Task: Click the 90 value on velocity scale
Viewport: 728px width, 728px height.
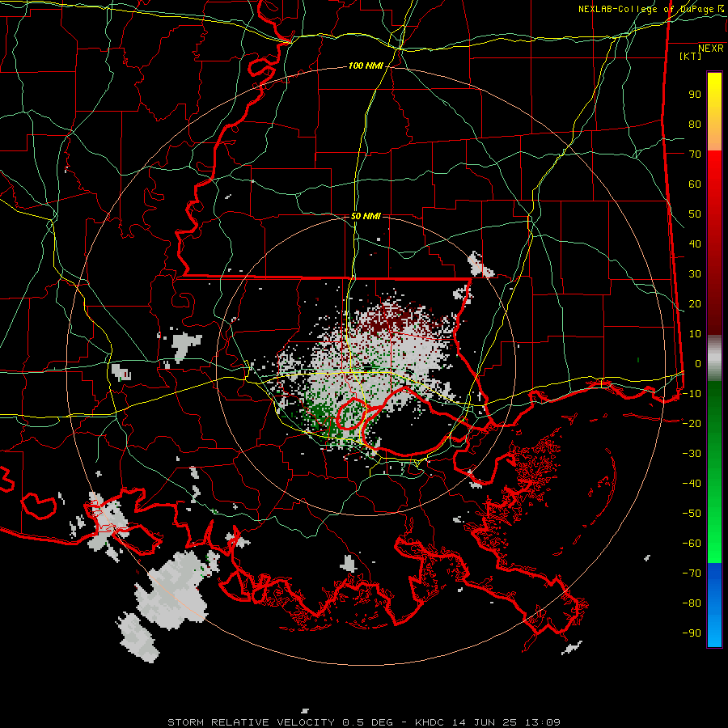Action: point(695,95)
